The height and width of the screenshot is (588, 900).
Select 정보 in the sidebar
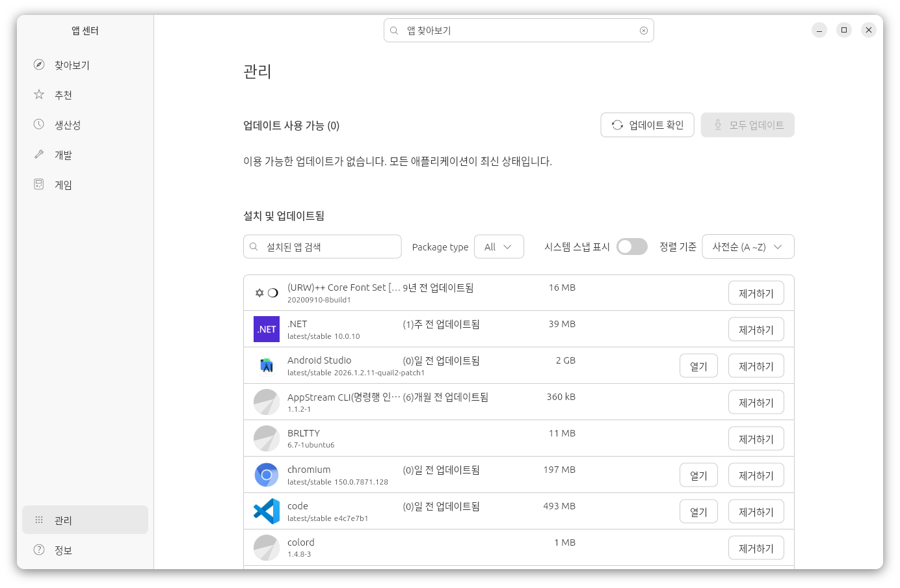click(x=85, y=550)
